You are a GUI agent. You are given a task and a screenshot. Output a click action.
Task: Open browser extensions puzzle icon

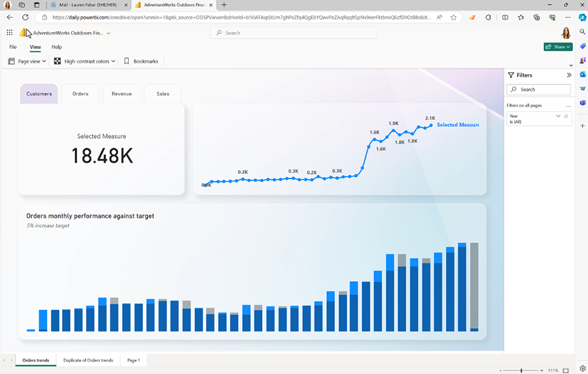click(x=488, y=17)
